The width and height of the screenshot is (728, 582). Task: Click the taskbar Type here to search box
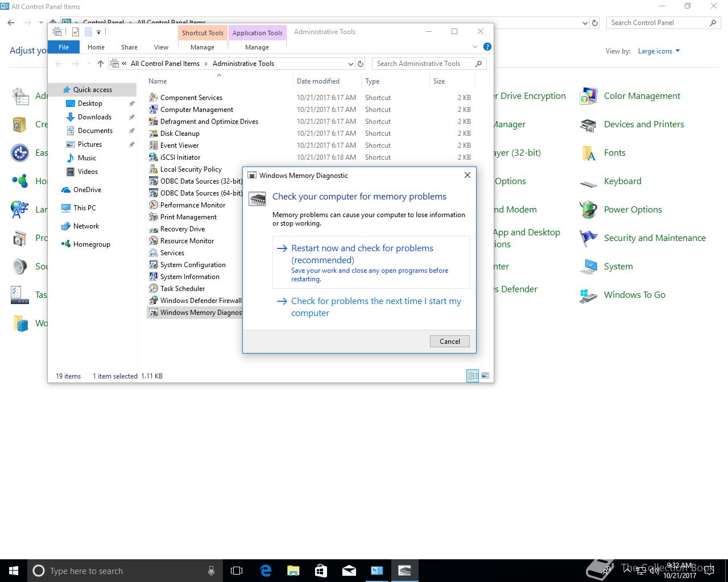coord(124,571)
